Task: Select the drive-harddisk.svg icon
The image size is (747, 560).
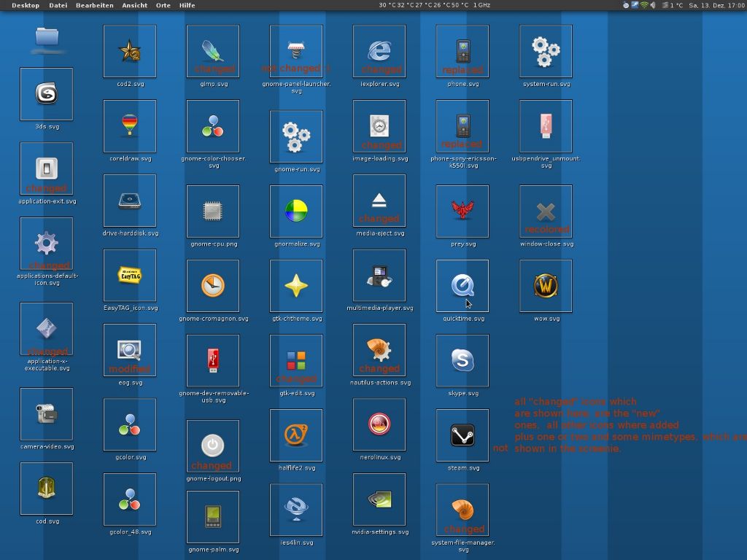Action: [x=130, y=201]
